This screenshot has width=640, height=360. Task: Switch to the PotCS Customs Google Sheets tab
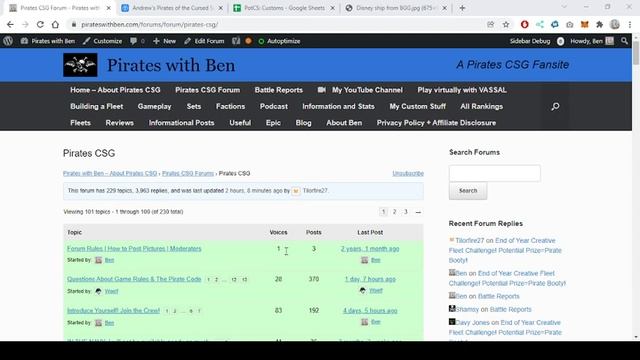coord(284,8)
